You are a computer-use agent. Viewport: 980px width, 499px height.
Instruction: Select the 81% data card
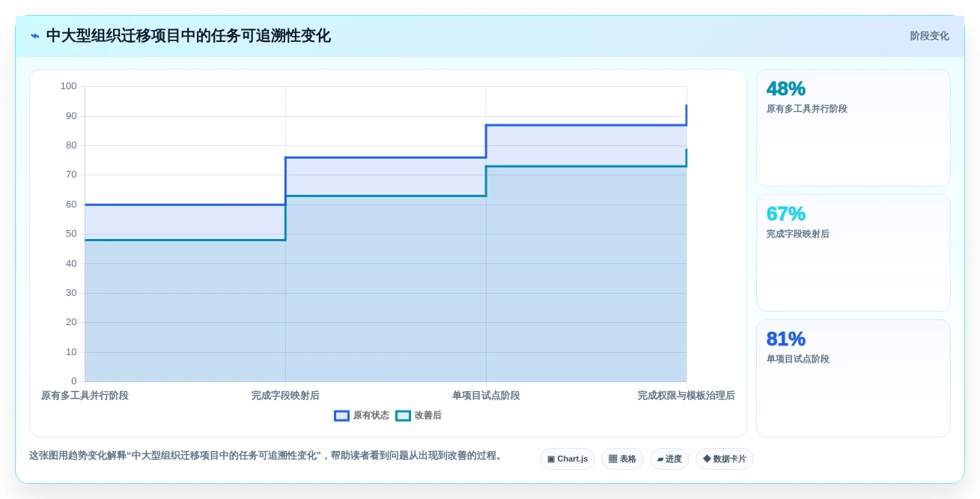pyautogui.click(x=853, y=378)
